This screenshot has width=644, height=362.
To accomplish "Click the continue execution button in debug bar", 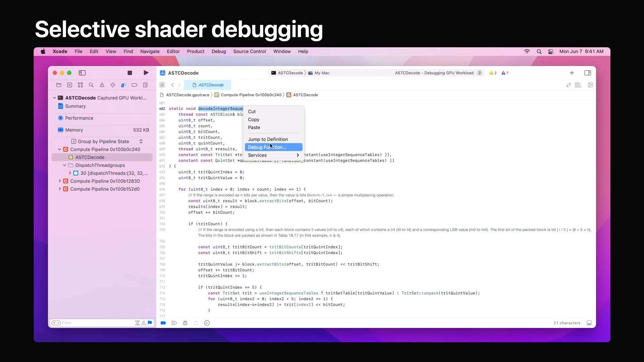I will pos(174,323).
